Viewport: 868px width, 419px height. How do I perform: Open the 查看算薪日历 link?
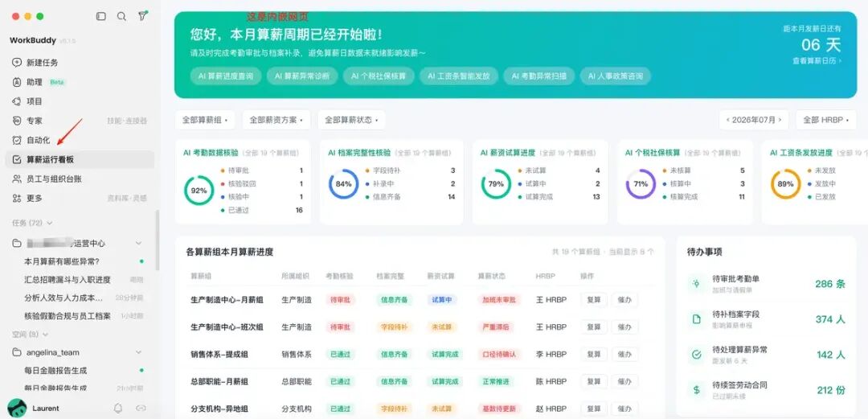(x=817, y=61)
